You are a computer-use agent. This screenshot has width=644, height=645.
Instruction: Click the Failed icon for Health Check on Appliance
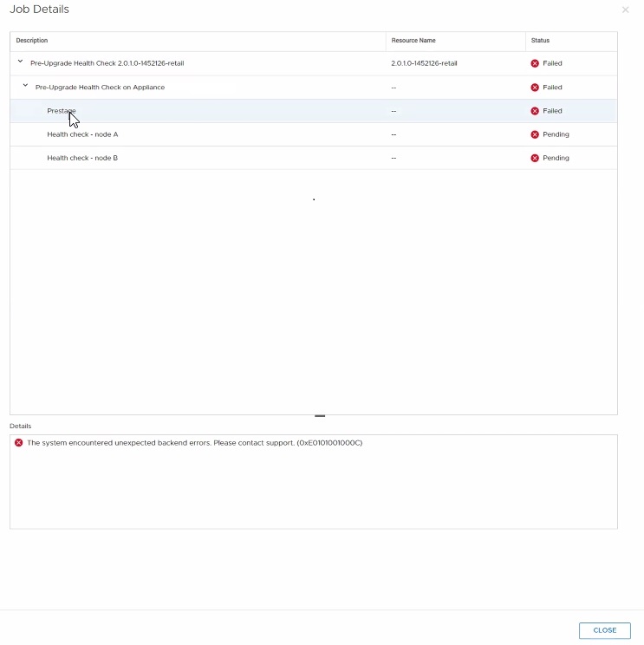[535, 88]
